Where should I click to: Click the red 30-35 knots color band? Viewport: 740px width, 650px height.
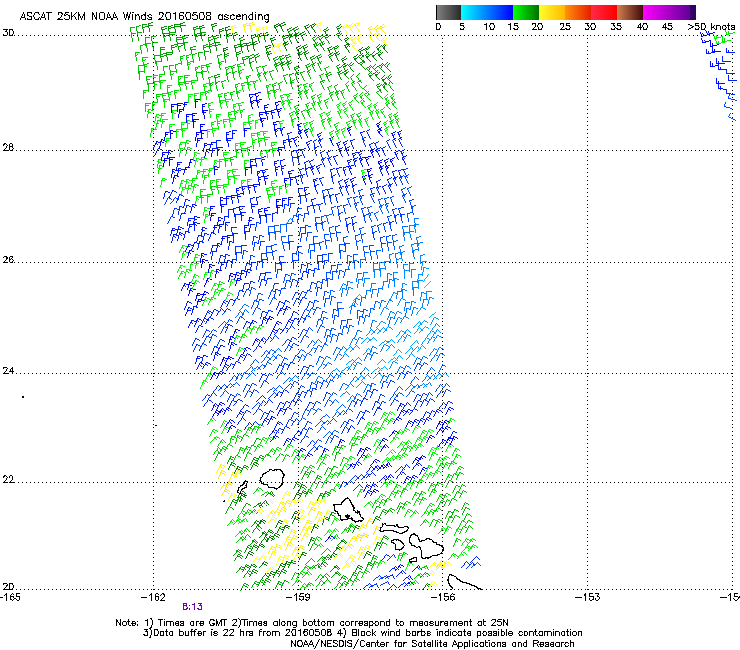pos(604,12)
